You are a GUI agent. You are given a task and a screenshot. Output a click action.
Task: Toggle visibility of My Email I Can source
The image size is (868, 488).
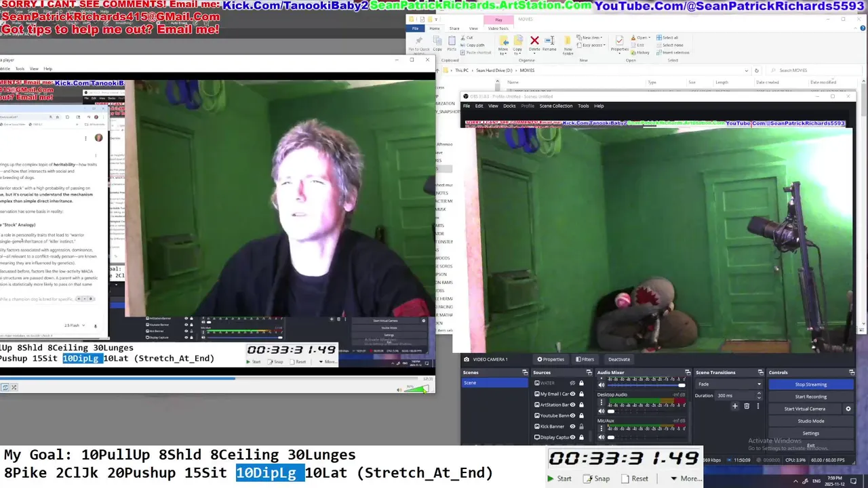click(572, 394)
